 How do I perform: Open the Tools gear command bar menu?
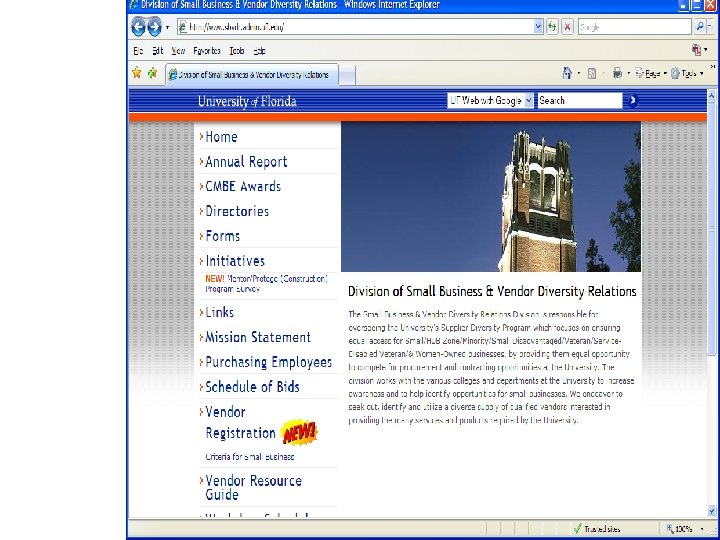pyautogui.click(x=687, y=73)
